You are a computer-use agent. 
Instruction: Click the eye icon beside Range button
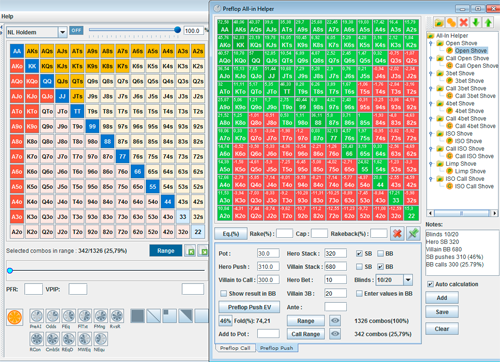[x=335, y=321]
